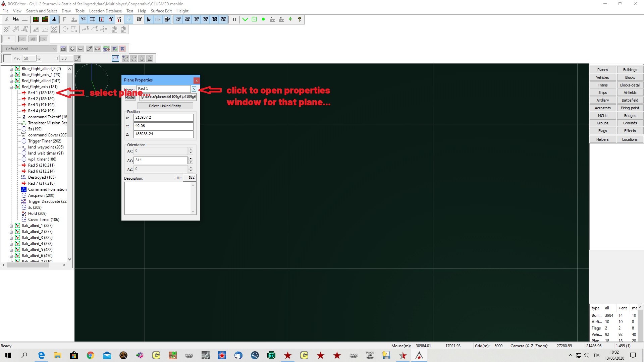Click the green checkmark icon
Viewport: 644px width, 362px height.
245,19
